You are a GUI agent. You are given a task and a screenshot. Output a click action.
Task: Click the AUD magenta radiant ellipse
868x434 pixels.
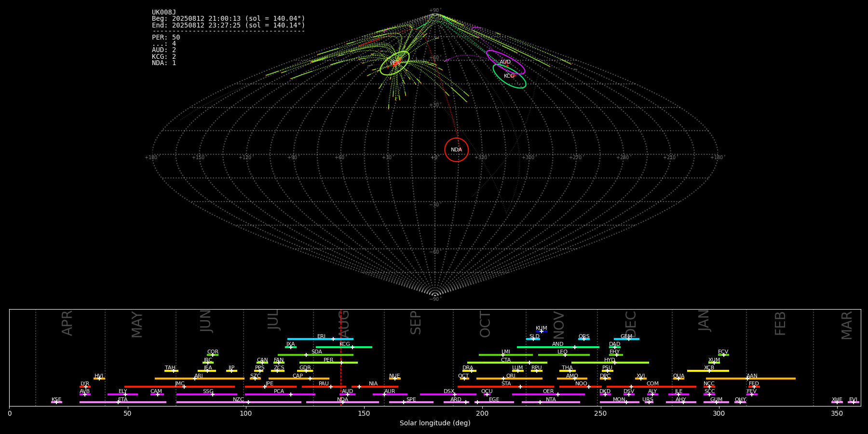tap(505, 62)
